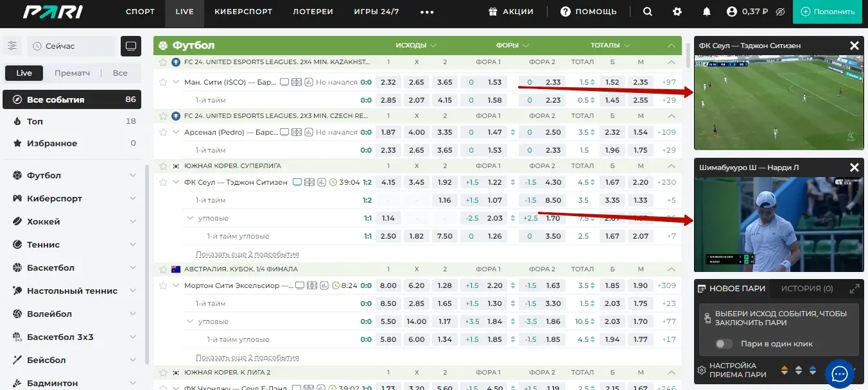
Task: Open the live chat support bubble
Action: [x=839, y=372]
